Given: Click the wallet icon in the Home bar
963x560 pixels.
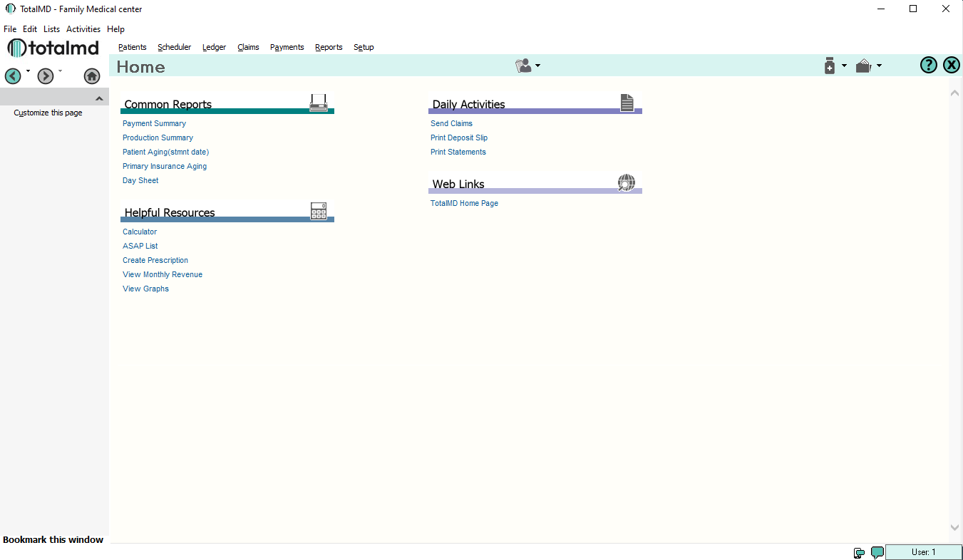Looking at the screenshot, I should [x=864, y=66].
